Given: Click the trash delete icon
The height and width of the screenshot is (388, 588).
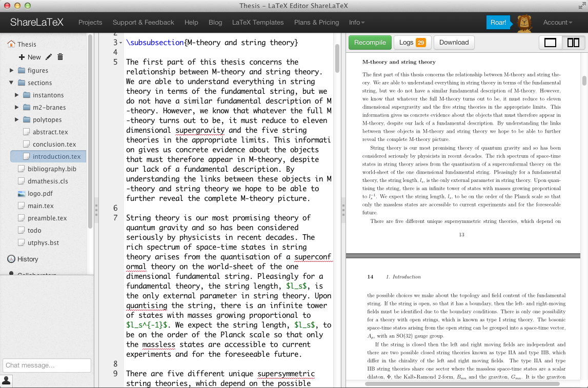Looking at the screenshot, I should (60, 57).
